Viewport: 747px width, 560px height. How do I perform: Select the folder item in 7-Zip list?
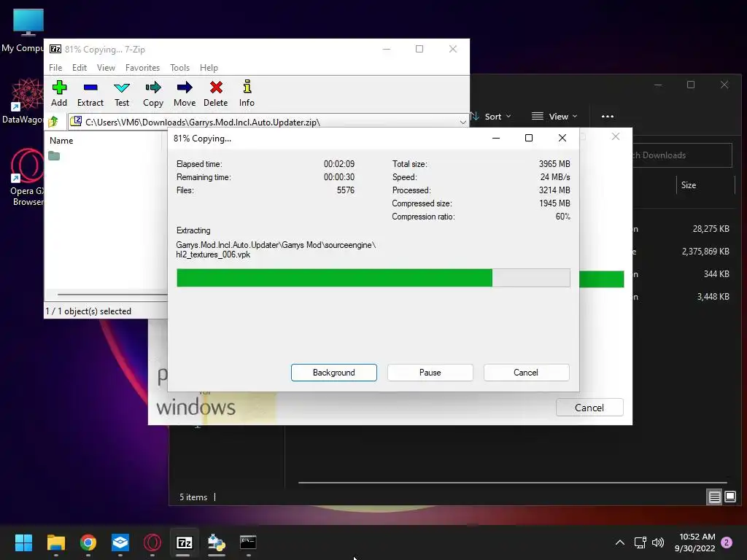click(x=54, y=156)
